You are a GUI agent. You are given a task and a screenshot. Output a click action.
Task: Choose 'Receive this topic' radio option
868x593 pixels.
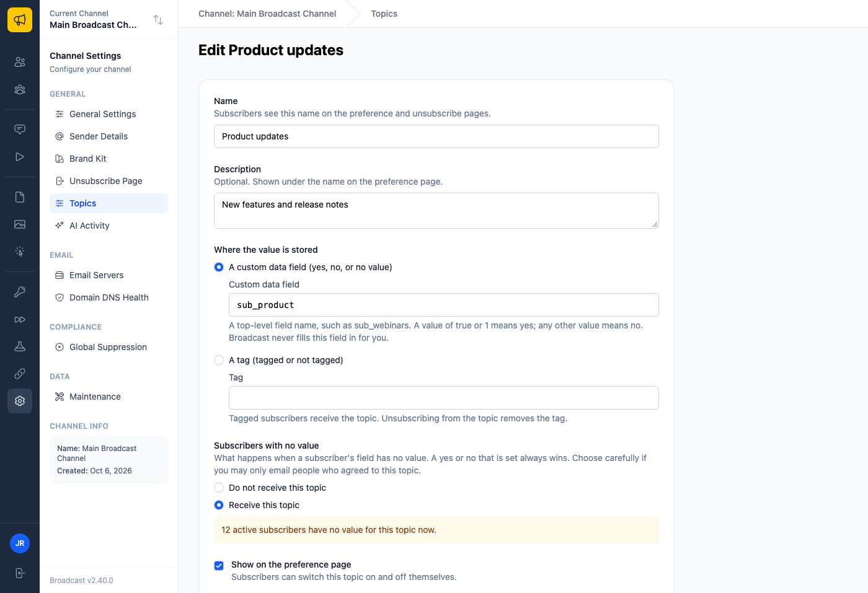[219, 505]
